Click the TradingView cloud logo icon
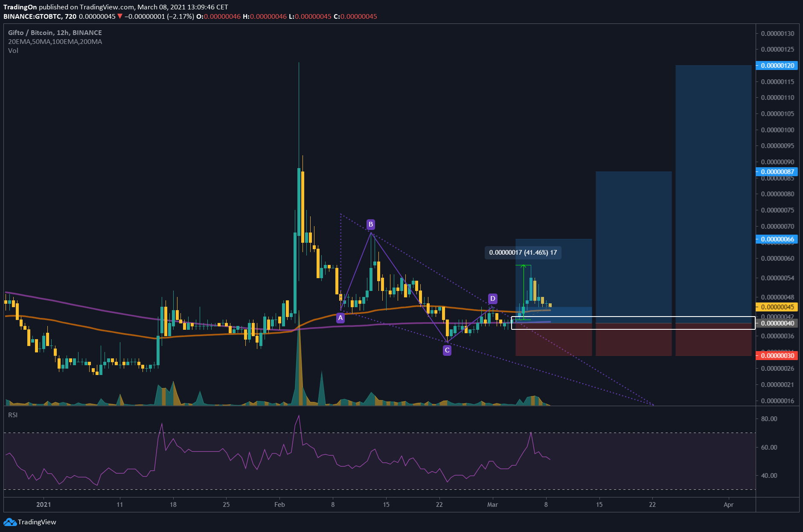Screen dimensions: 803x532 [x=10, y=522]
